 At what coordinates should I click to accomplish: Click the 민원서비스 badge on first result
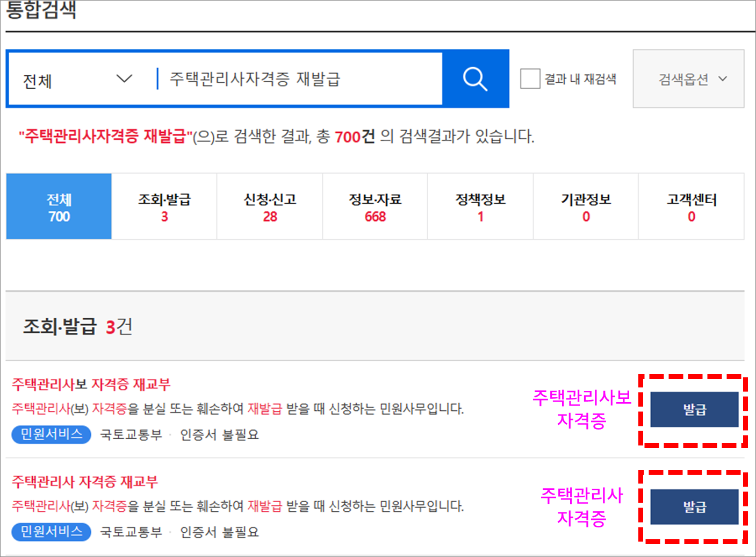(x=51, y=434)
